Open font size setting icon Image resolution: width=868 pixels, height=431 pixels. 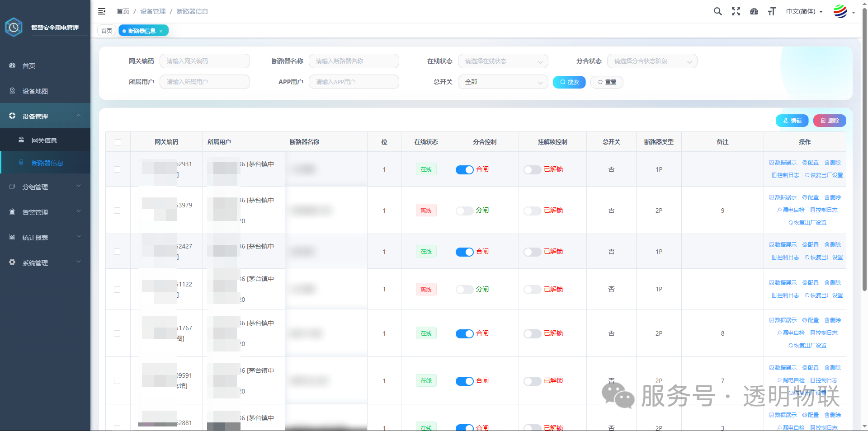772,11
